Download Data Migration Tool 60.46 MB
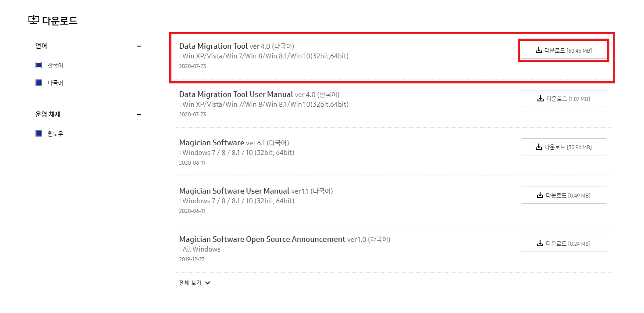The image size is (644, 313). coord(563,50)
